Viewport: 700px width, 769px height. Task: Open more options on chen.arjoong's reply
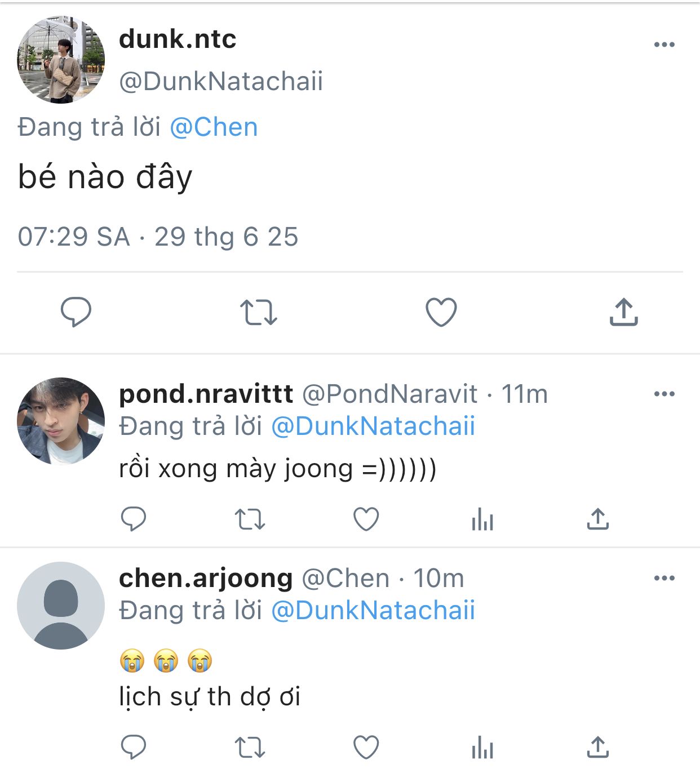664,578
